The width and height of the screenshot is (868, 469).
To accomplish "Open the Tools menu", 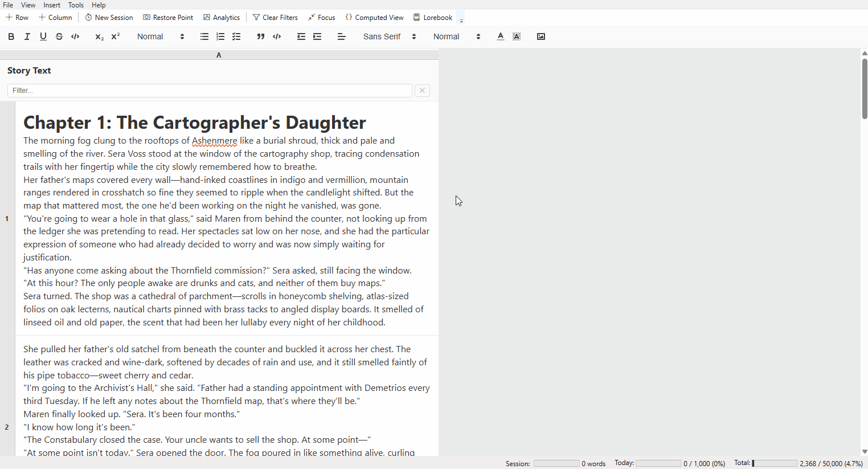I will click(76, 5).
